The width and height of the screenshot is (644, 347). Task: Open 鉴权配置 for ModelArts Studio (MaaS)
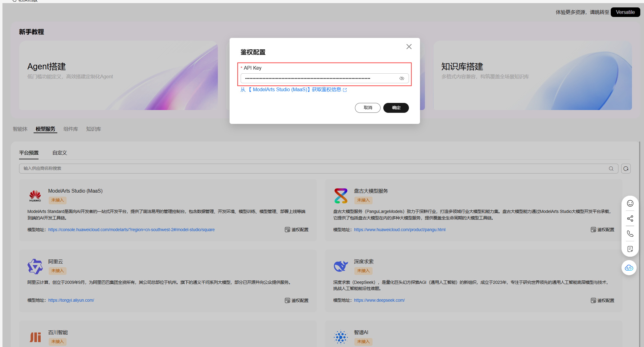click(296, 230)
